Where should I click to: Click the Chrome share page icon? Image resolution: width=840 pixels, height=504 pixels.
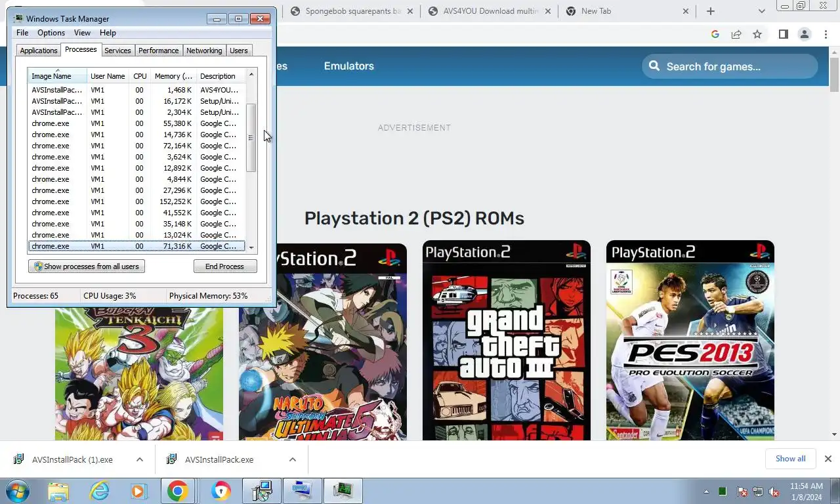tap(736, 34)
